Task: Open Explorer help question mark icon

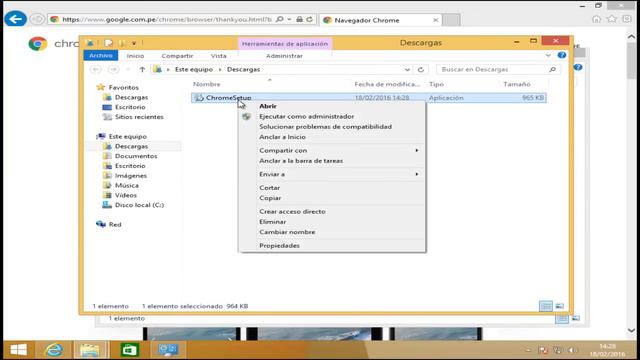Action: tap(562, 55)
